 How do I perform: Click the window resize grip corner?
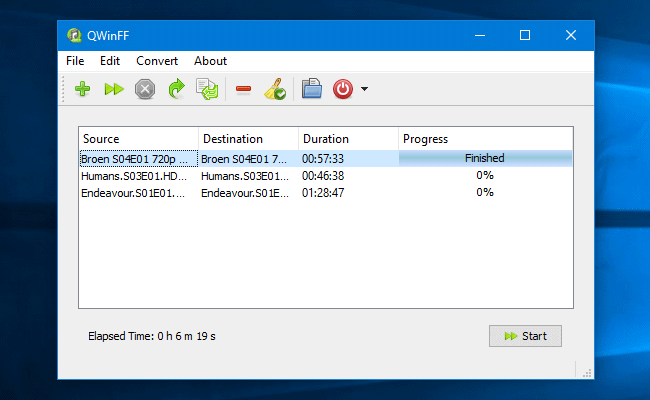pos(587,373)
